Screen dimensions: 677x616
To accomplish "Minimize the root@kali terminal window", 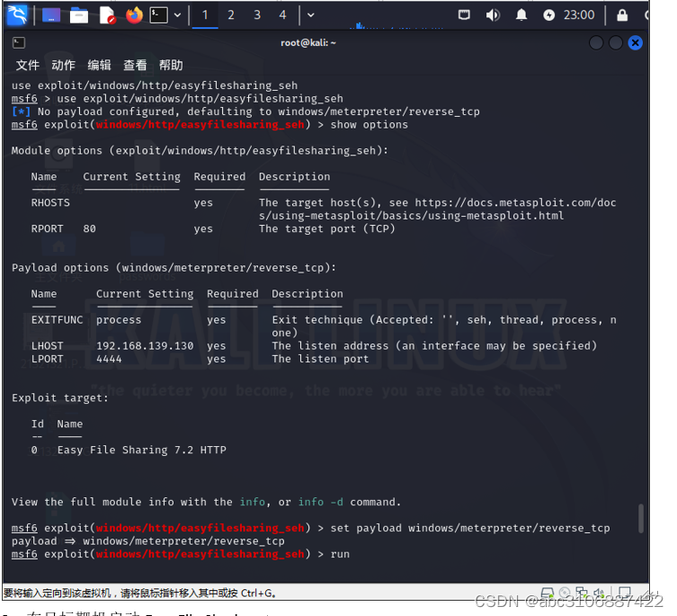I will click(596, 43).
